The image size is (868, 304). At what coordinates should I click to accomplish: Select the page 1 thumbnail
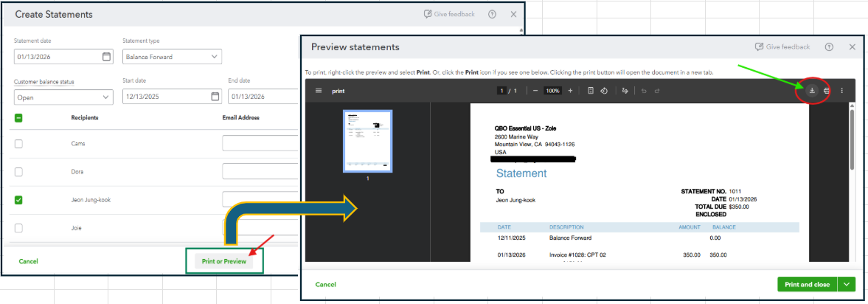click(367, 141)
